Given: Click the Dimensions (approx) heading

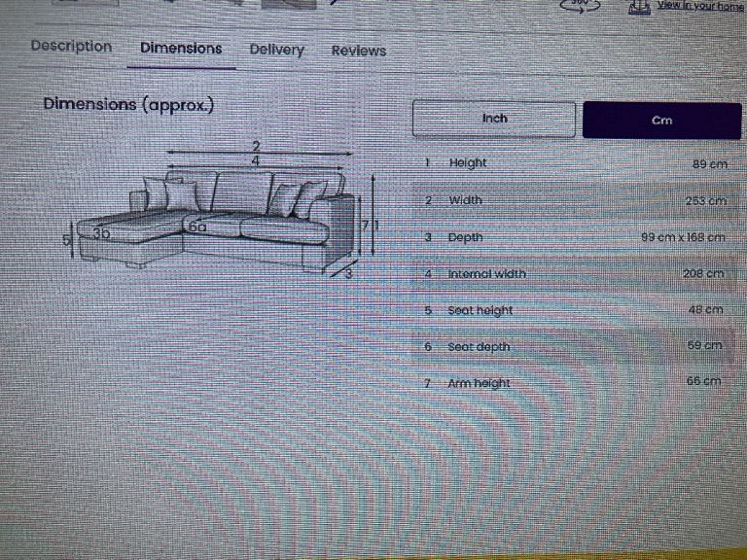Looking at the screenshot, I should pos(127,104).
